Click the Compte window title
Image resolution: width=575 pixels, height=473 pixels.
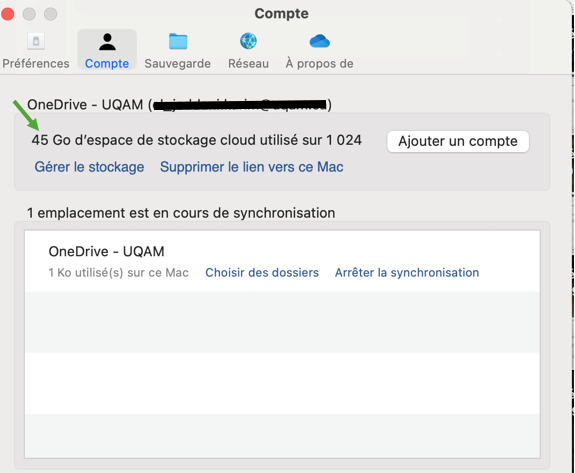point(281,14)
